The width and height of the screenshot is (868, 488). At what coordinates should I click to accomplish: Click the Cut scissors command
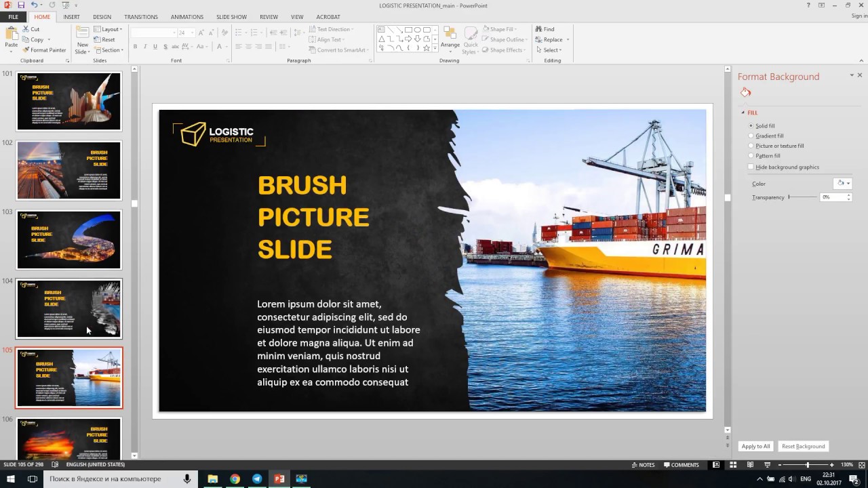point(31,29)
